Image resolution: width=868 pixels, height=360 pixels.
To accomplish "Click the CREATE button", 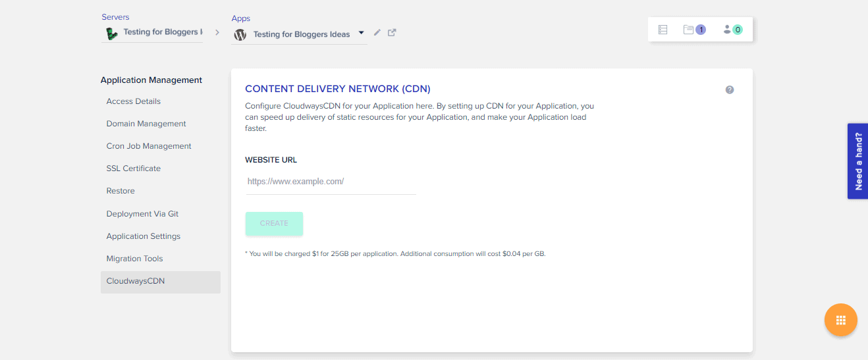I will tap(274, 223).
